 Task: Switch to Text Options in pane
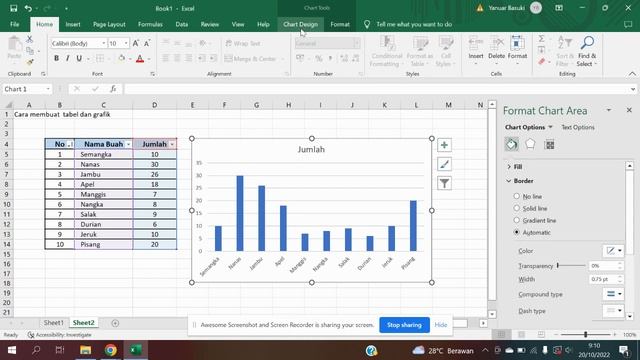[578, 127]
